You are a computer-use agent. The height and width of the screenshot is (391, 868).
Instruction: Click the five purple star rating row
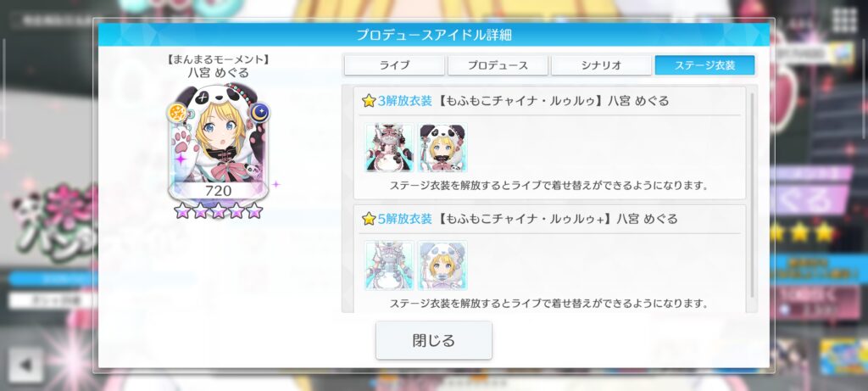coord(219,210)
